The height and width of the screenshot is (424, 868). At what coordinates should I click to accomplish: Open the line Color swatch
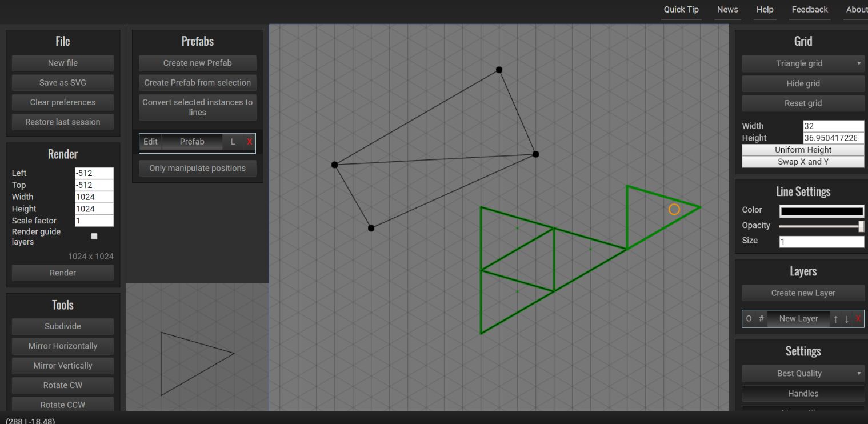tap(822, 211)
